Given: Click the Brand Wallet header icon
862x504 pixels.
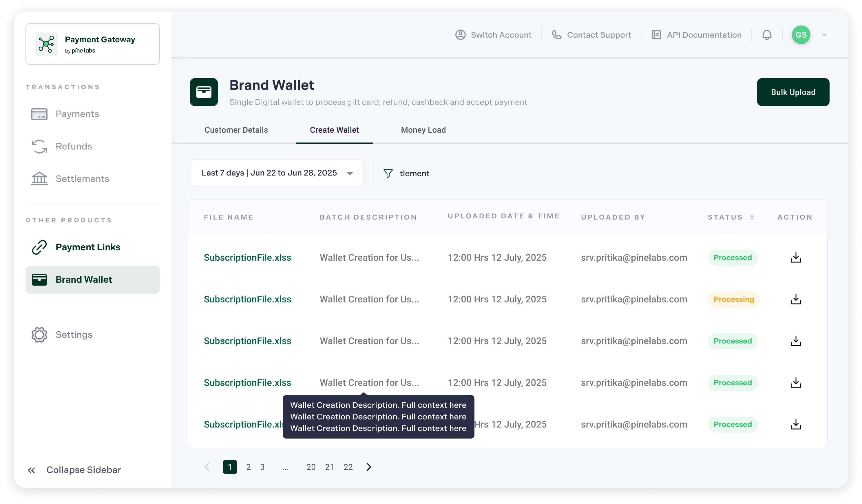Looking at the screenshot, I should (x=204, y=92).
